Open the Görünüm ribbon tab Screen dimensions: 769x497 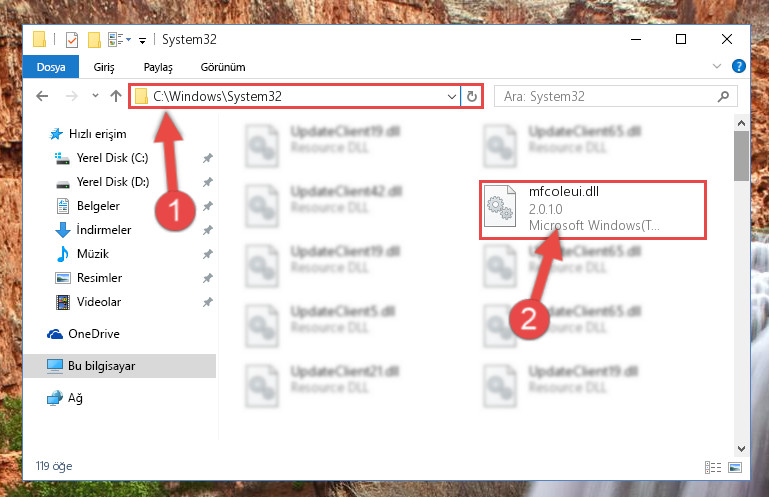click(x=223, y=67)
